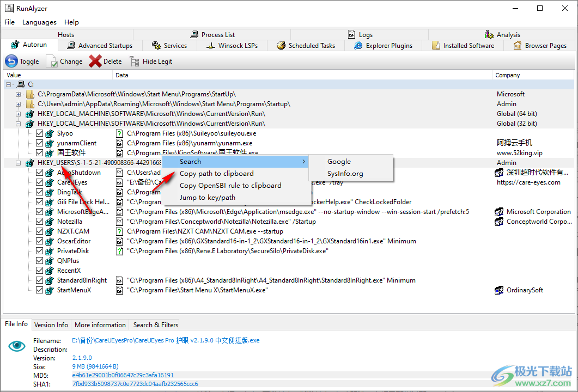This screenshot has width=578, height=392.
Task: Click the OrdinarySoft company icon
Action: pyautogui.click(x=499, y=290)
